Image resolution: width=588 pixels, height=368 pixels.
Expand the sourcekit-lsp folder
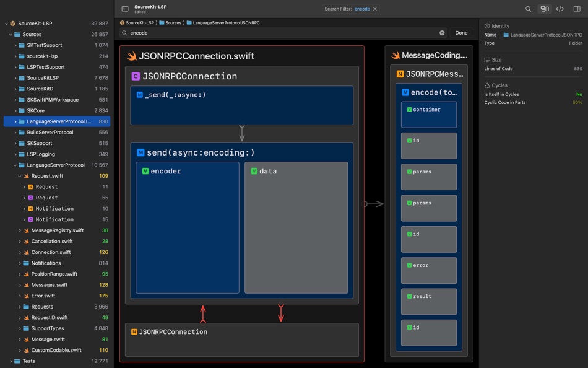(x=15, y=56)
